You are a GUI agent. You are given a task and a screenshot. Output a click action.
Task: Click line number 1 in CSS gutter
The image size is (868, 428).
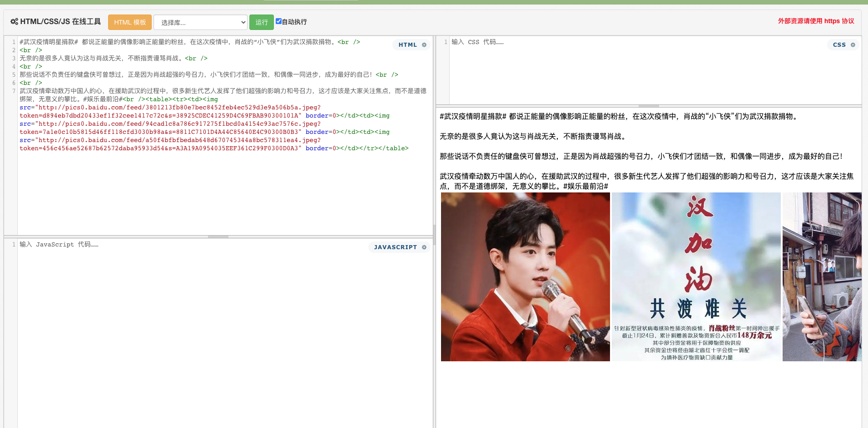coord(446,42)
